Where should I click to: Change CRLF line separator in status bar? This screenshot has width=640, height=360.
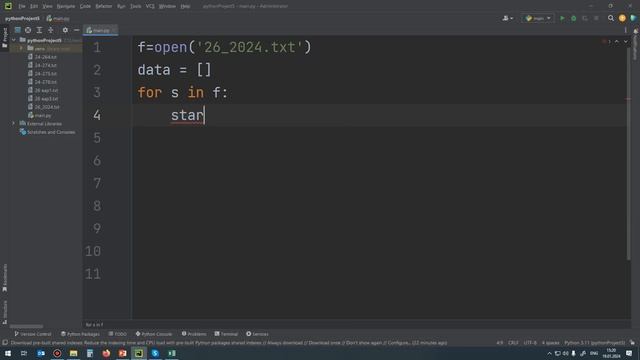(513, 343)
